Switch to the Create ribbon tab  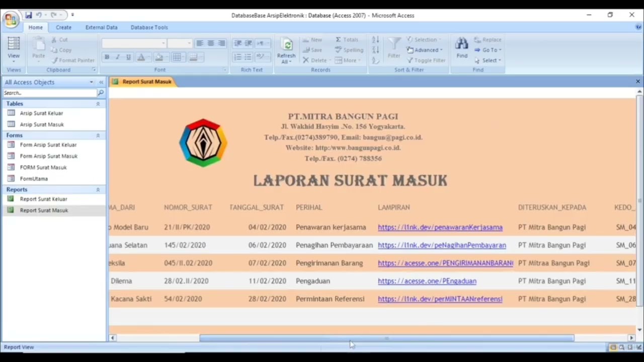63,27
